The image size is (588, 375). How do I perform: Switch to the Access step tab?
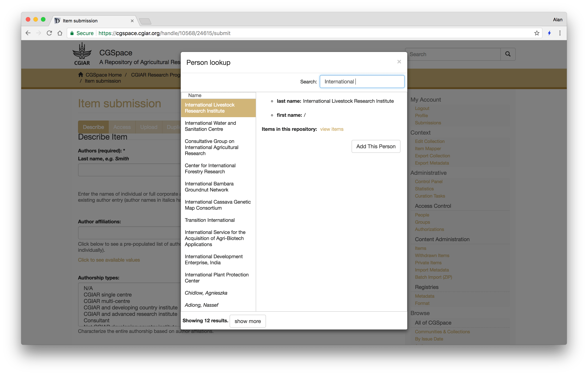[122, 127]
